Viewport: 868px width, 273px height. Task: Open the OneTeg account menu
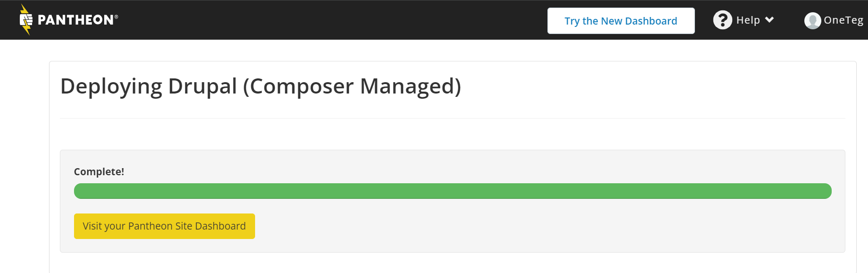coord(843,20)
